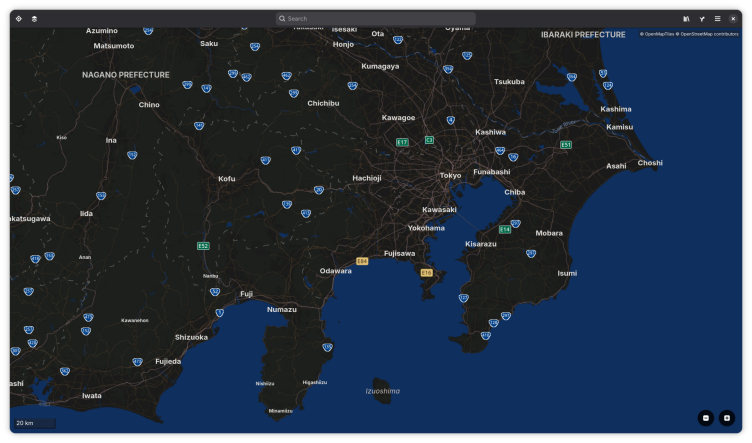Image resolution: width=752 pixels, height=443 pixels.
Task: Click the E51 highway shield near Kamisu
Action: (x=566, y=145)
